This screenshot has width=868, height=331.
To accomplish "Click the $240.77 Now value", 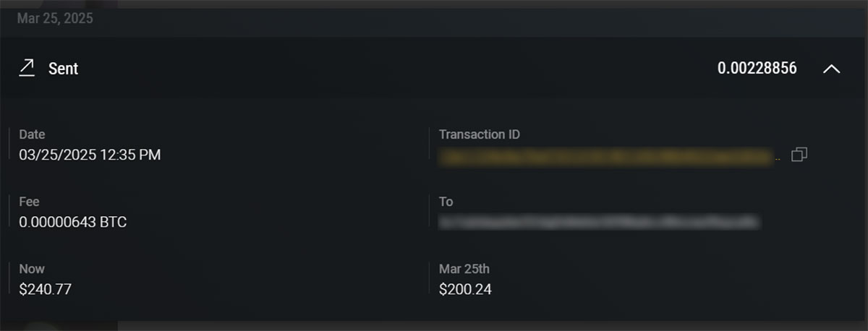I will (45, 289).
